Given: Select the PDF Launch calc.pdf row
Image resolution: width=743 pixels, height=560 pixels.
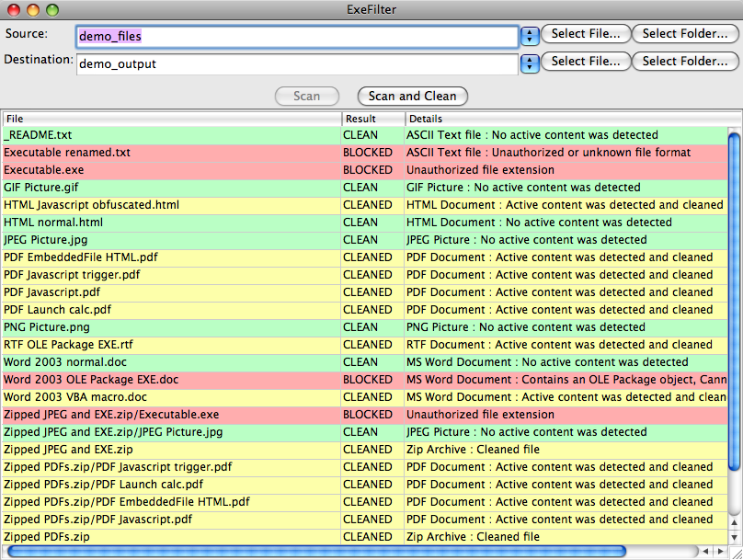Looking at the screenshot, I should click(x=365, y=310).
